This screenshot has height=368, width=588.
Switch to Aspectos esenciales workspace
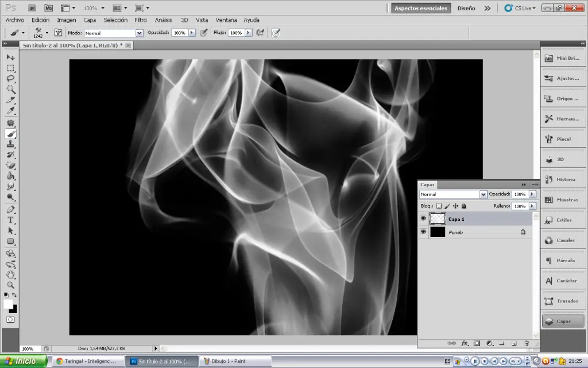click(x=421, y=8)
